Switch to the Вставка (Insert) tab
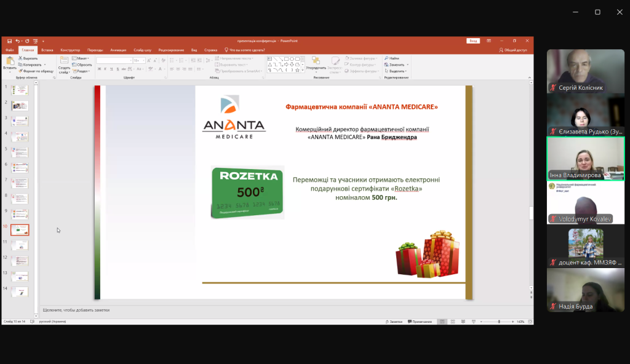This screenshot has height=364, width=630. 47,50
